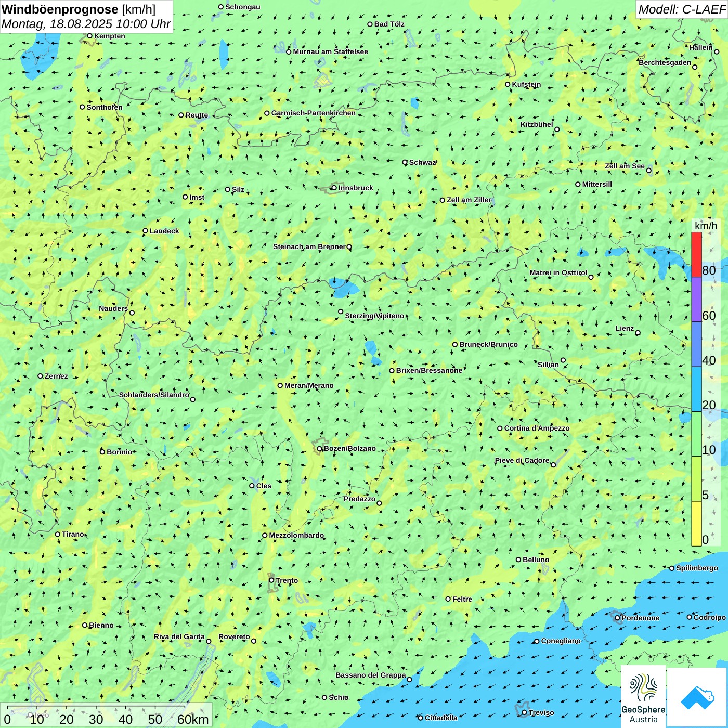728x728 pixels.
Task: Click the Spilimbergo label
Action: pyautogui.click(x=697, y=568)
